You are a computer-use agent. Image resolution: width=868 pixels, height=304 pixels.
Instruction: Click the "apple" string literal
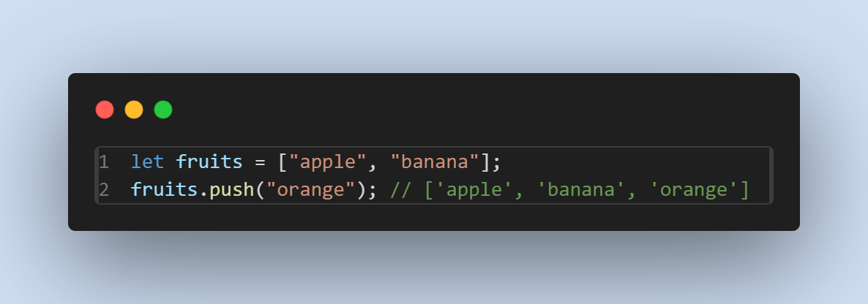click(329, 162)
